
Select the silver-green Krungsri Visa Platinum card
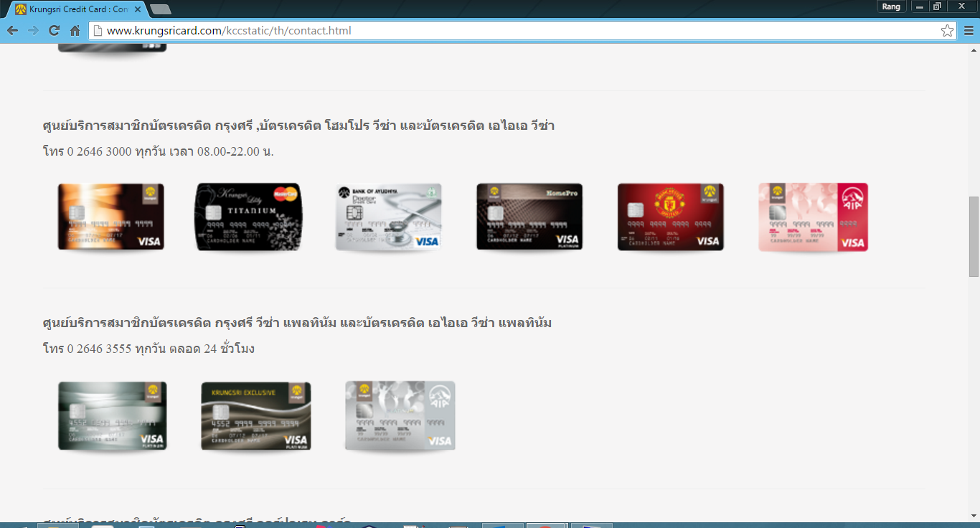point(113,415)
